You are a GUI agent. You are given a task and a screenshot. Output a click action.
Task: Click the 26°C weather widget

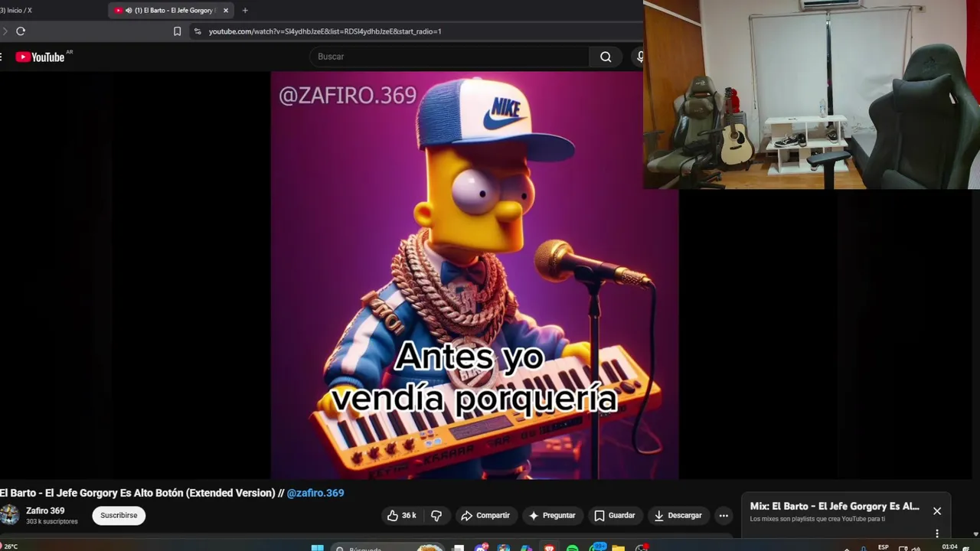coord(9,546)
